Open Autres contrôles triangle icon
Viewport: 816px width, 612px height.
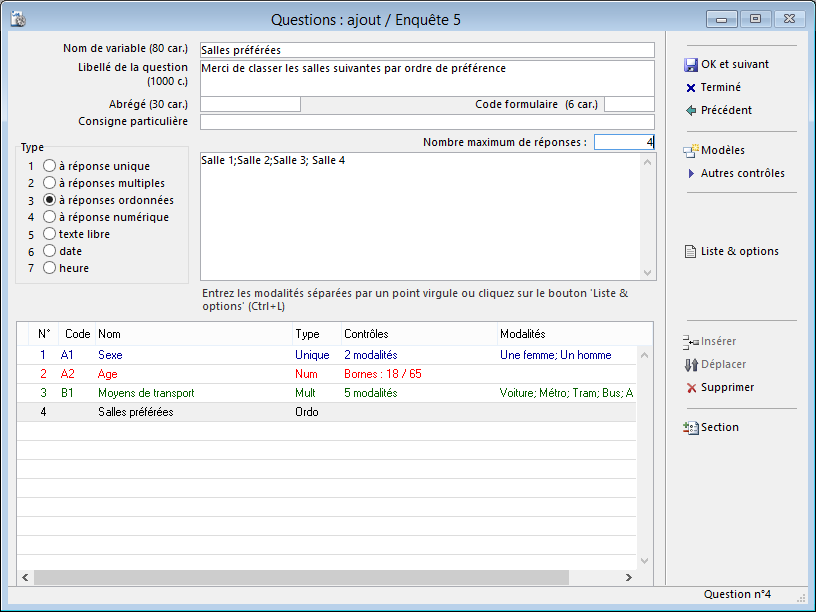tap(690, 174)
